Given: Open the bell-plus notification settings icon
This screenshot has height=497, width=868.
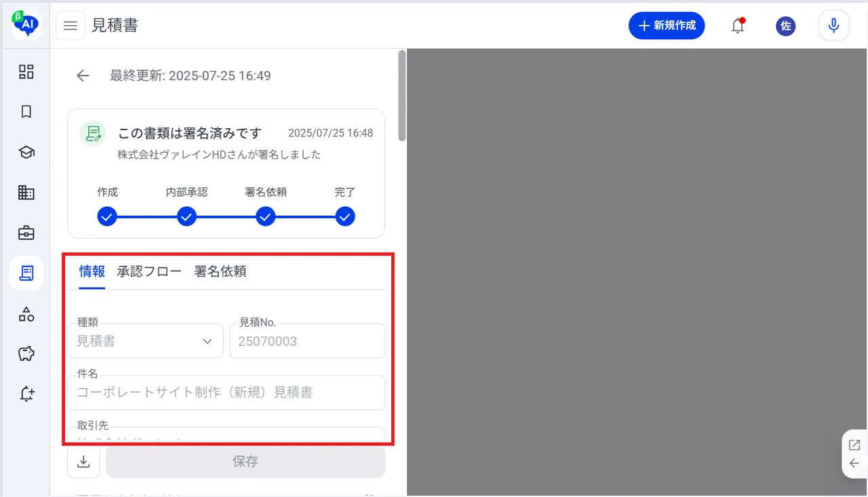Looking at the screenshot, I should (x=26, y=394).
